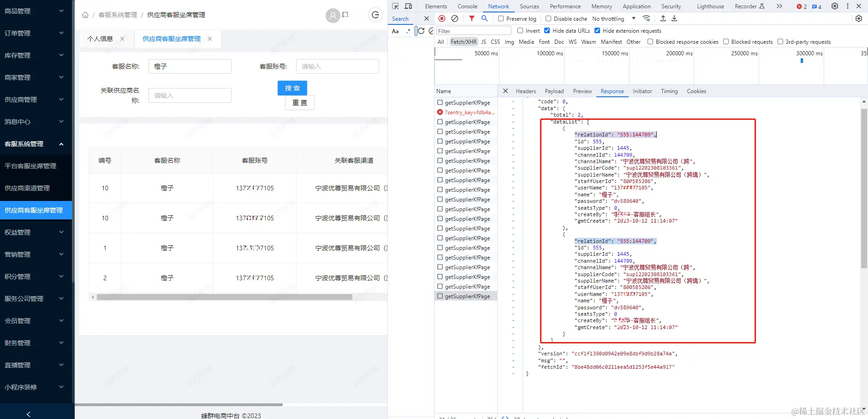This screenshot has width=868, height=419.
Task: Uncheck Hide extension requests
Action: [597, 30]
